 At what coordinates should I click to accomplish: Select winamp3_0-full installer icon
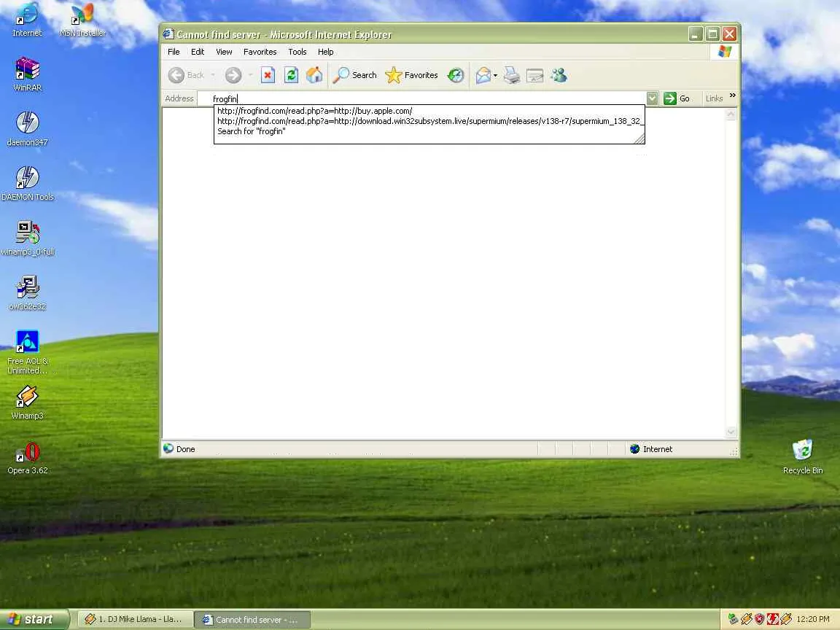point(27,238)
